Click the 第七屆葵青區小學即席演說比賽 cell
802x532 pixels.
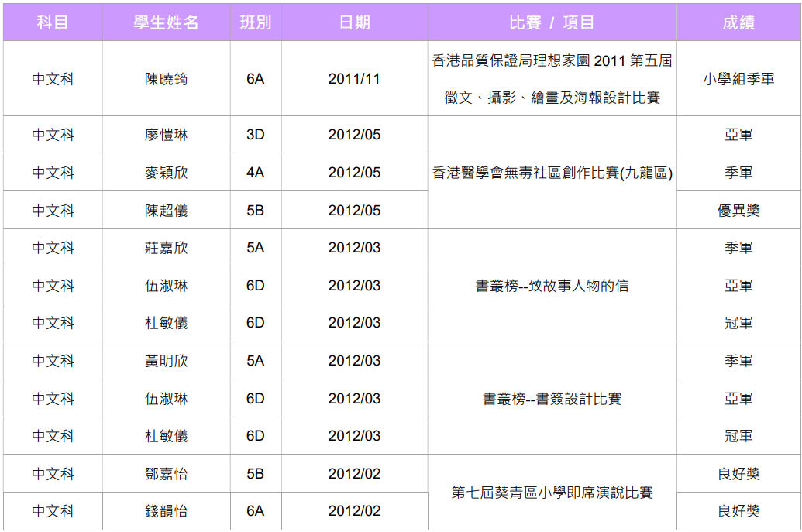point(552,493)
